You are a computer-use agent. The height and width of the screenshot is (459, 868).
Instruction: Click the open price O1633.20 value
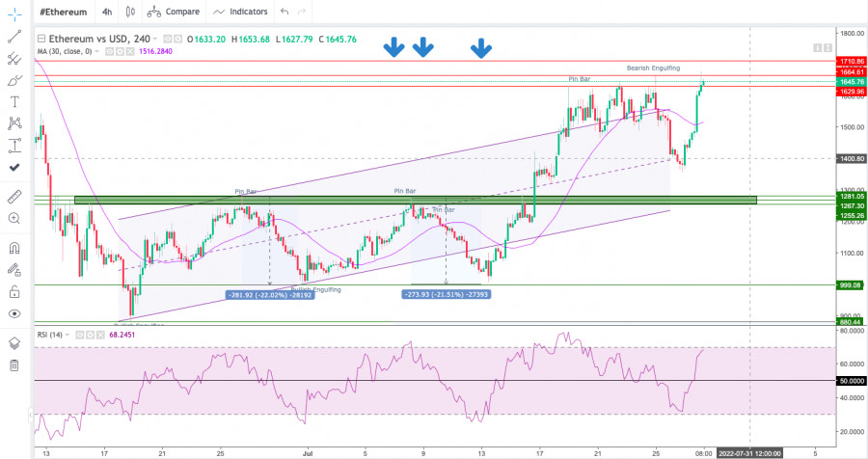pyautogui.click(x=206, y=40)
